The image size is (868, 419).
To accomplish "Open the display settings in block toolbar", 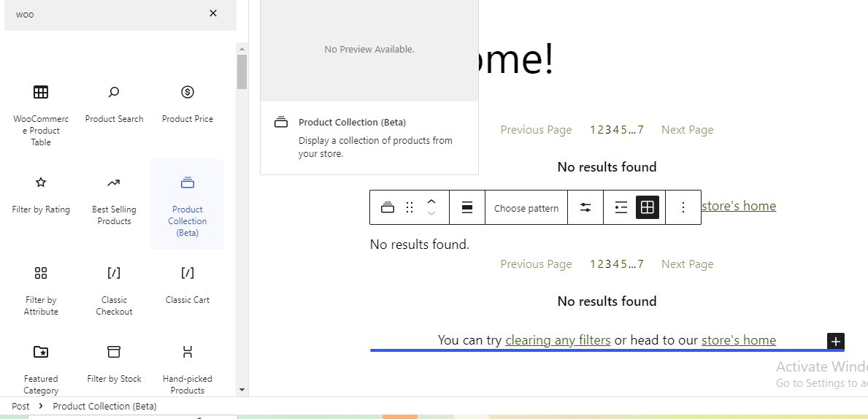I will click(x=585, y=208).
